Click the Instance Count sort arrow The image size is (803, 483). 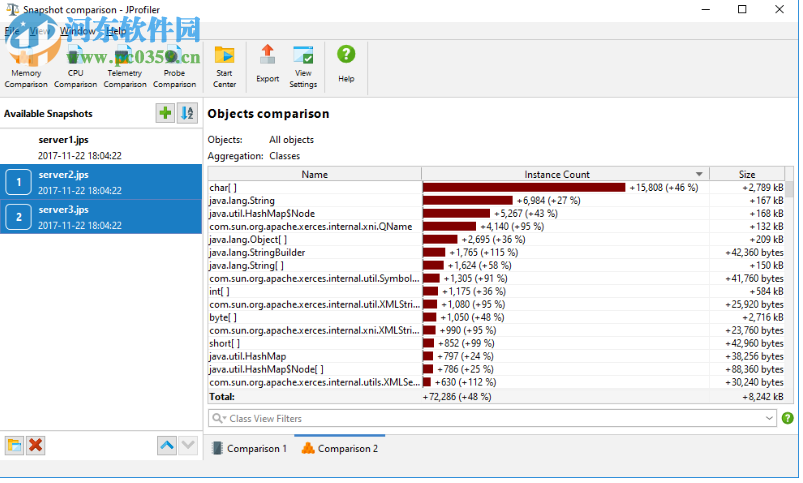tap(699, 174)
